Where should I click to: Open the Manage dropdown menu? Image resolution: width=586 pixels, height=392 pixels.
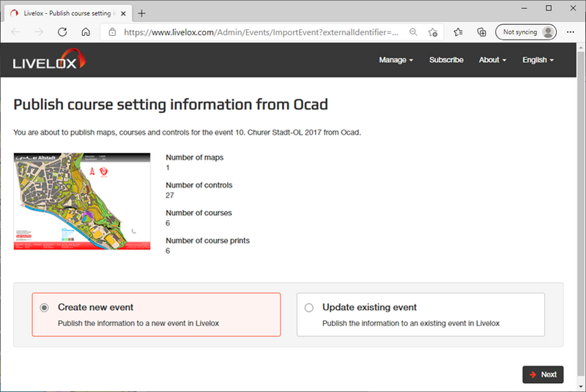click(396, 60)
